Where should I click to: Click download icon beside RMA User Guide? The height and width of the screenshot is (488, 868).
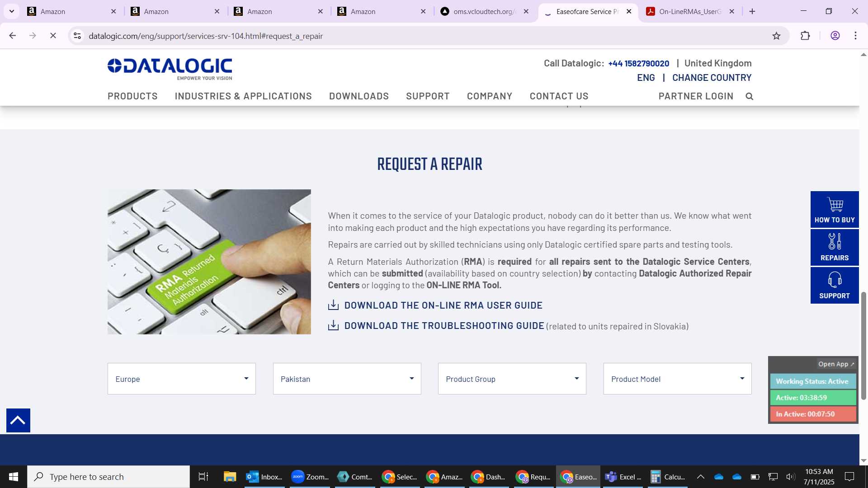333,305
